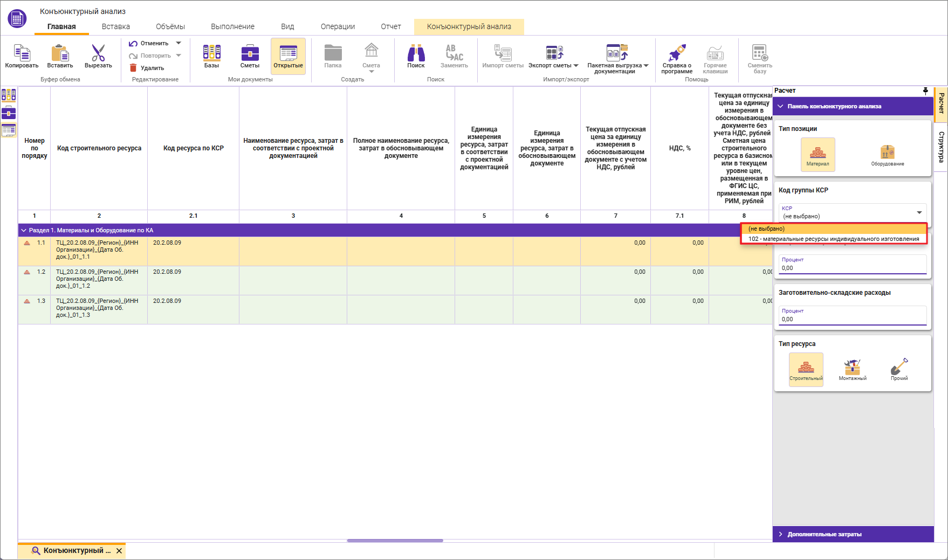The image size is (948, 560).
Task: Click the Код ресурса по КСР header
Action: click(193, 148)
